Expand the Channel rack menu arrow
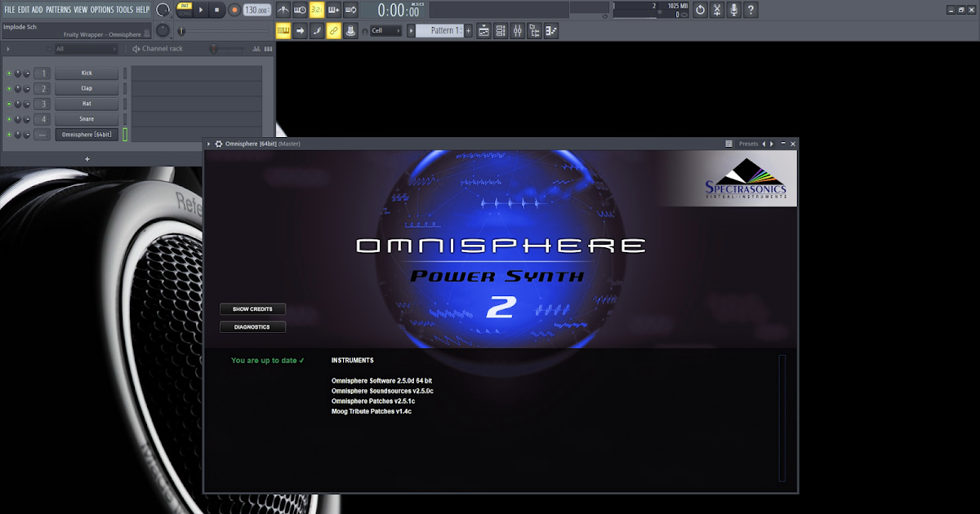980x514 pixels. click(x=8, y=49)
